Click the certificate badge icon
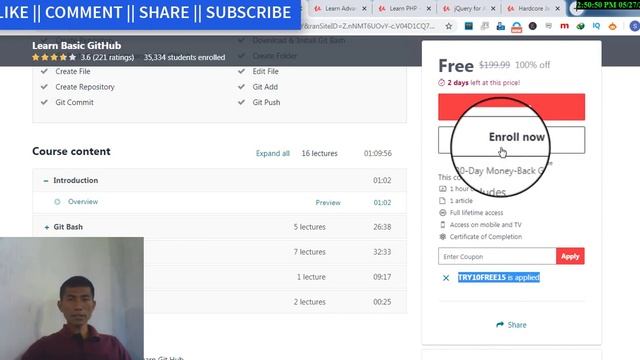The height and width of the screenshot is (360, 640). coord(442,236)
